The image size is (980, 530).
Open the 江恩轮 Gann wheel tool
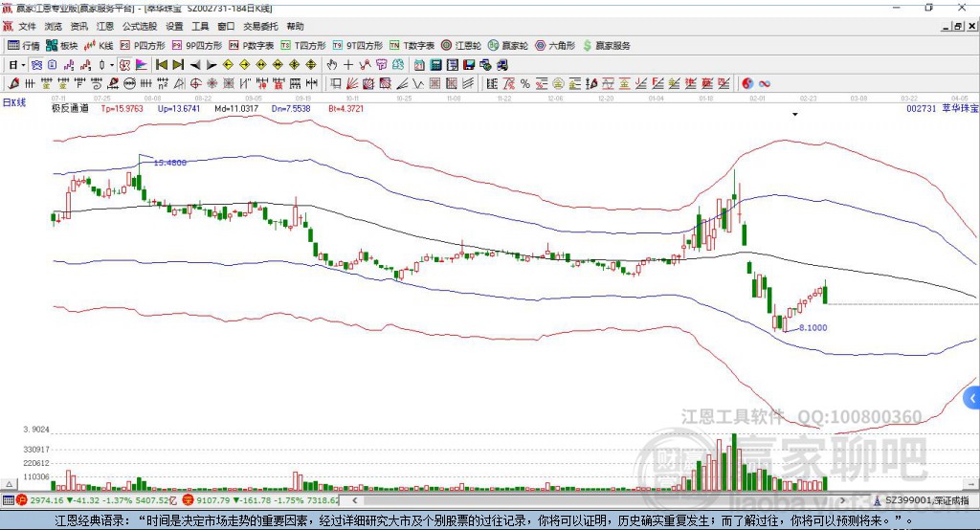461,46
